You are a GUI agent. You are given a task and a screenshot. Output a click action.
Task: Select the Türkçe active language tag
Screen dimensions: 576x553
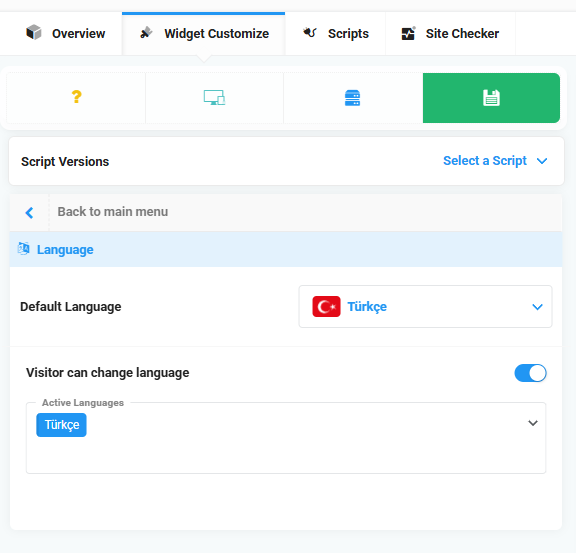pos(61,425)
